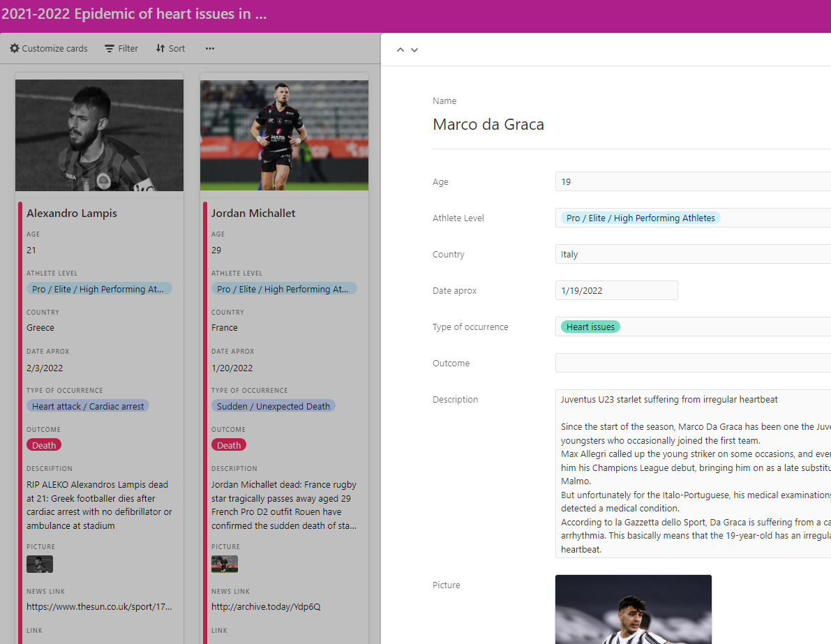Click date 2/3/2022 in Lampis card
Viewport: 831px width, 644px height.
point(45,368)
